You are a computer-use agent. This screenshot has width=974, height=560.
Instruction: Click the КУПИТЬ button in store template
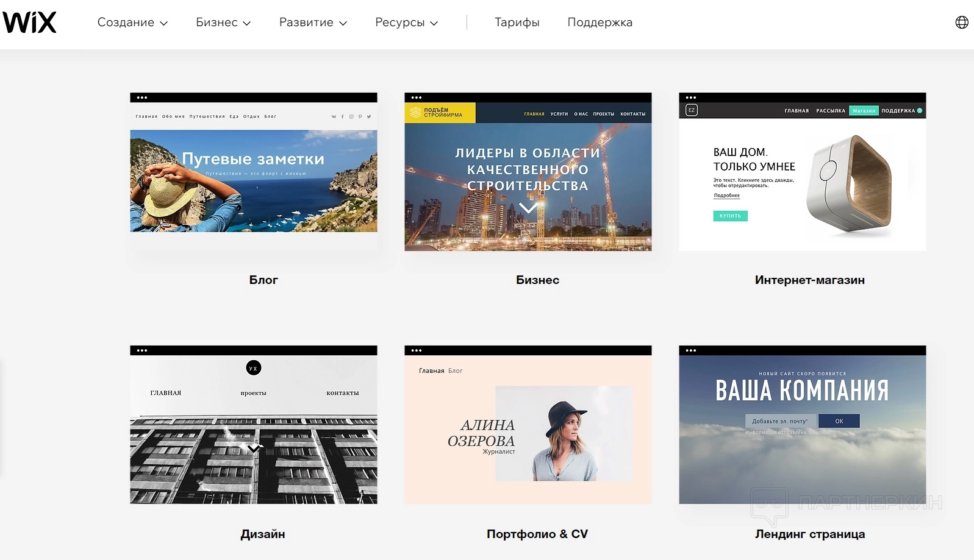coord(730,216)
